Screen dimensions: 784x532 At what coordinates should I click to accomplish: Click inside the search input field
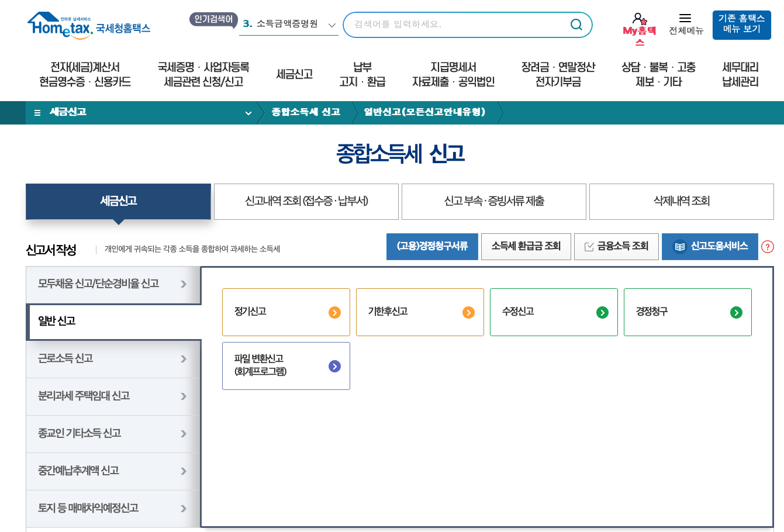pyautogui.click(x=456, y=25)
